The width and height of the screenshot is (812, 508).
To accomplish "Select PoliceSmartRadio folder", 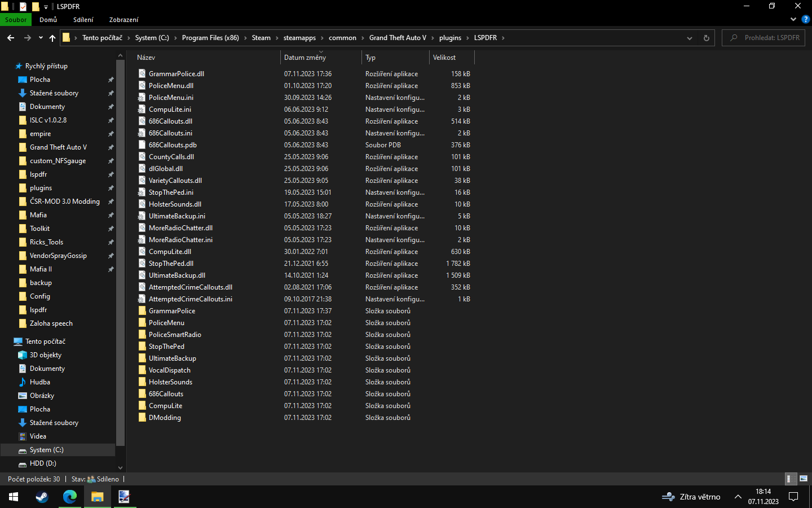I will coord(175,335).
